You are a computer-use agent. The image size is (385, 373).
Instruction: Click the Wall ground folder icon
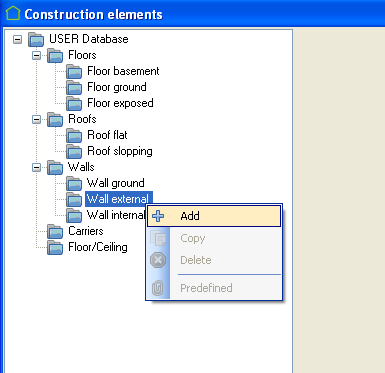pyautogui.click(x=74, y=183)
